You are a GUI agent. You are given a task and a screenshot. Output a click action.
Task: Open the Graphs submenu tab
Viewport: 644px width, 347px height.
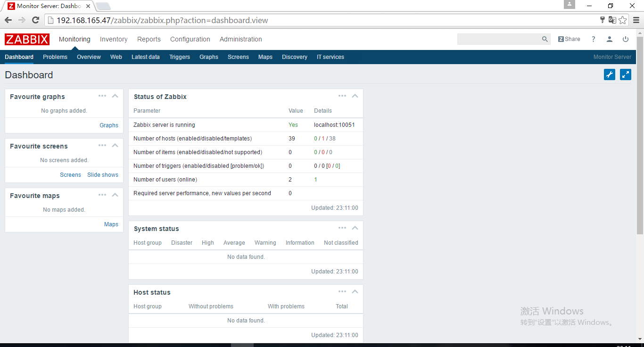209,57
